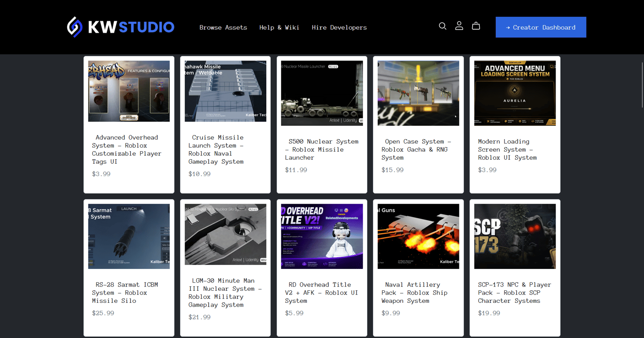The height and width of the screenshot is (338, 644).
Task: Open SCP-173 NPC & Player Pack thumbnail
Action: tap(515, 236)
